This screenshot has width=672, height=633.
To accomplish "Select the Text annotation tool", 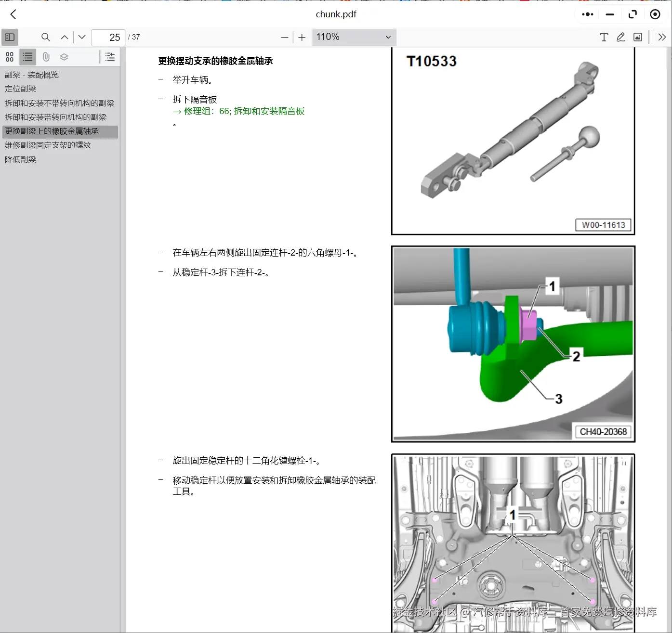I will [x=604, y=37].
